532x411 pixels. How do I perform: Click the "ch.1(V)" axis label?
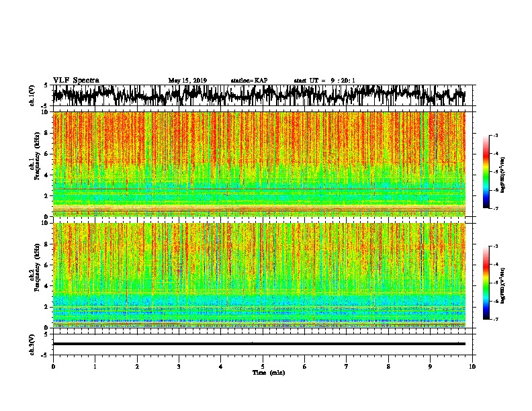32,95
